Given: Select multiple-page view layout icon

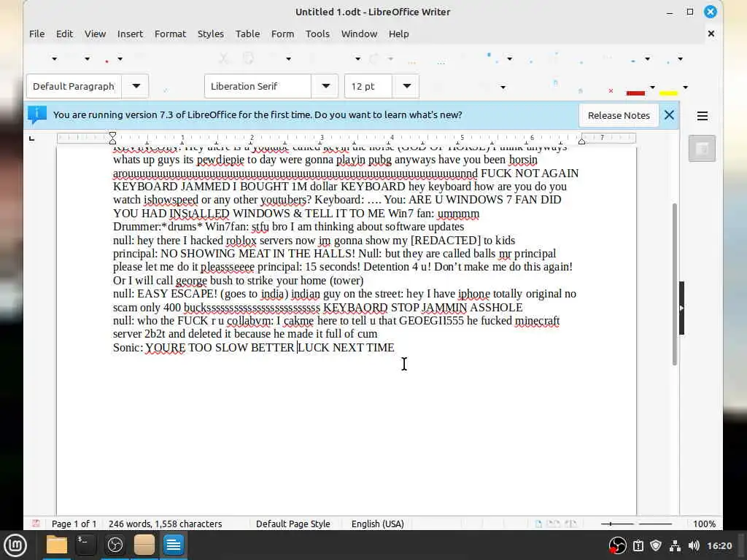Looking at the screenshot, I should [554, 524].
